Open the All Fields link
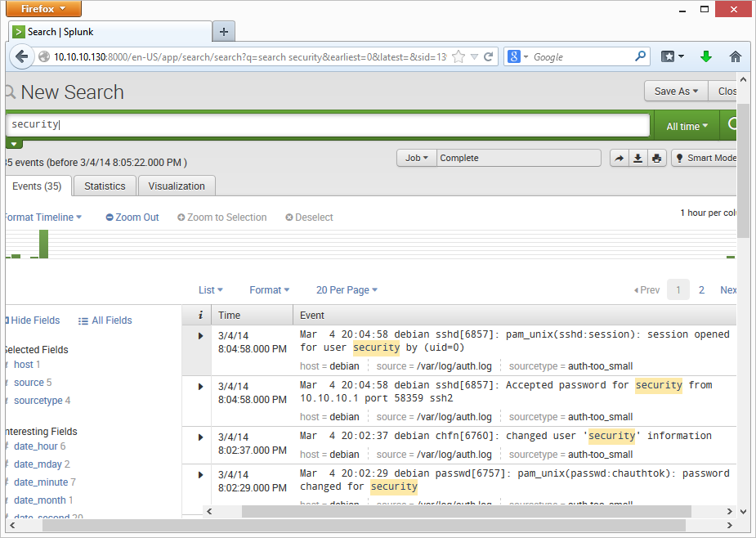 click(105, 321)
